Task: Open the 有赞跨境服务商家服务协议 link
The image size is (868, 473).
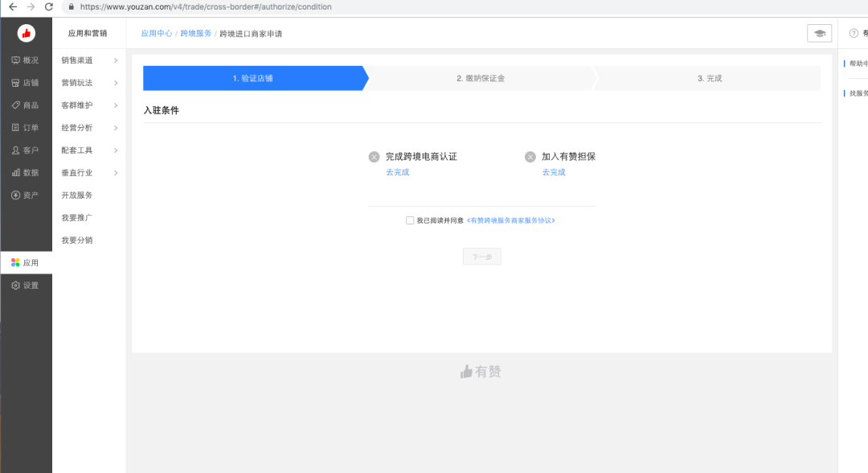Action: point(510,220)
